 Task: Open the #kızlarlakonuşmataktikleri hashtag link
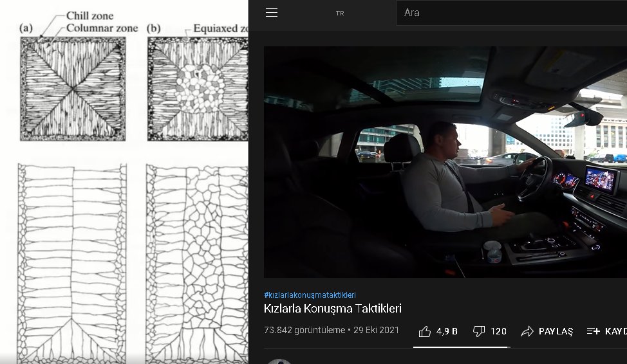point(310,295)
